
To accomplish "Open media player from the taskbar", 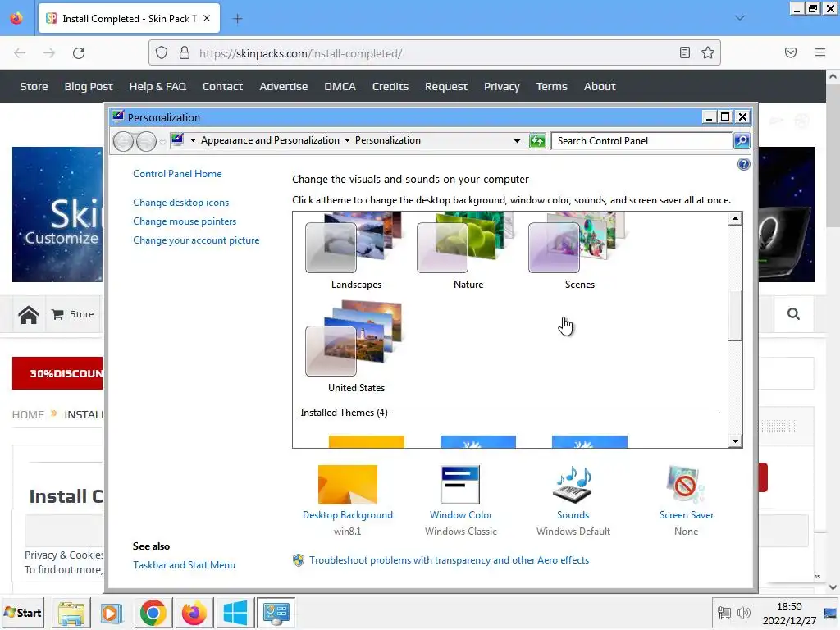I will [112, 613].
